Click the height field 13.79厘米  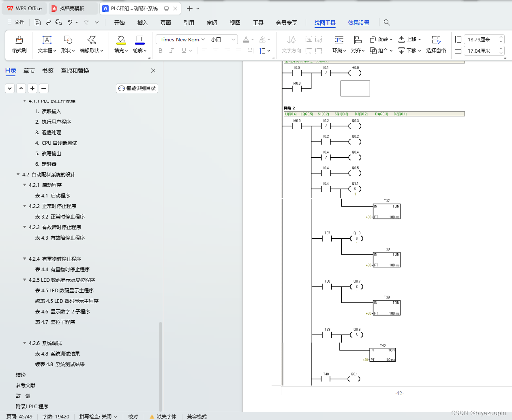[x=480, y=39]
